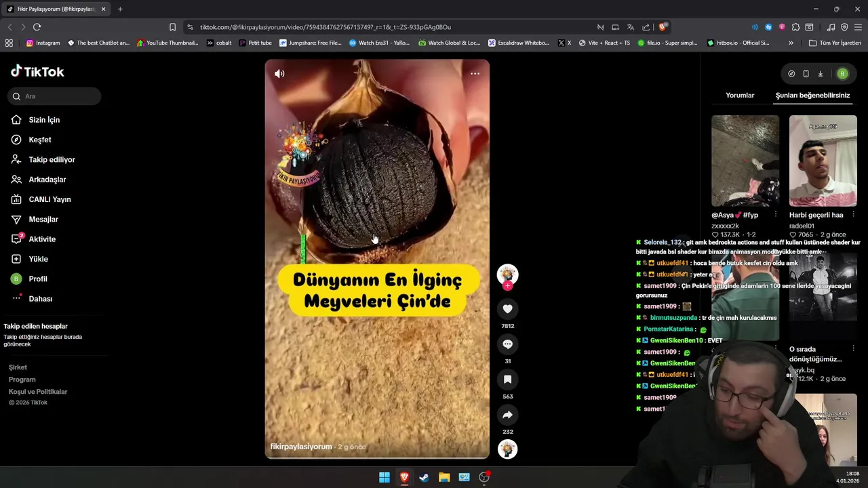The image size is (868, 488).
Task: Open the zxxxxx2k profile link
Action: tap(725, 226)
